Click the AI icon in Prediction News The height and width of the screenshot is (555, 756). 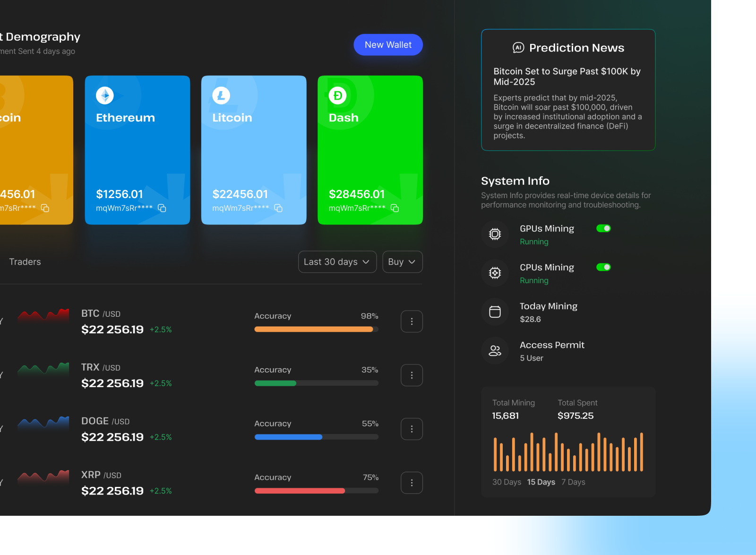(518, 47)
